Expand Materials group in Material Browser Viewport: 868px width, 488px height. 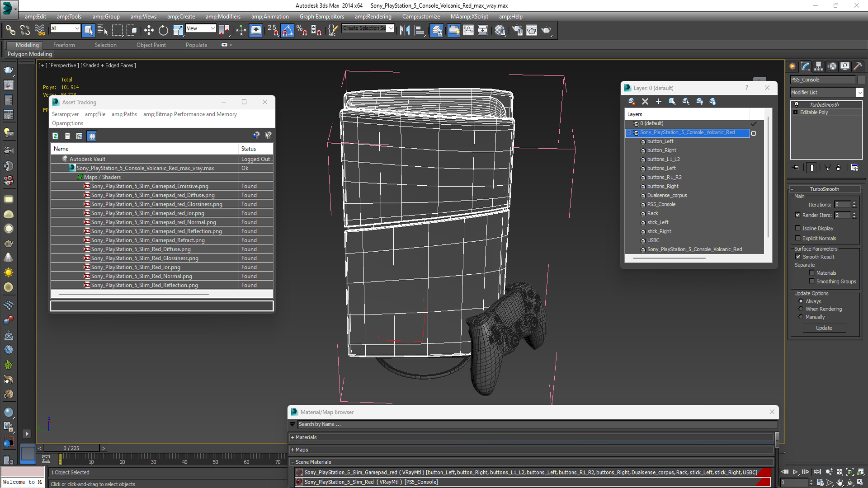point(292,437)
